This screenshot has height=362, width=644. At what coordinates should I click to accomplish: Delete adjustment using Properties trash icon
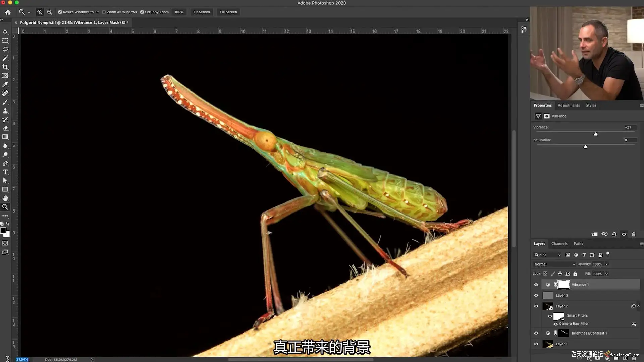point(634,234)
